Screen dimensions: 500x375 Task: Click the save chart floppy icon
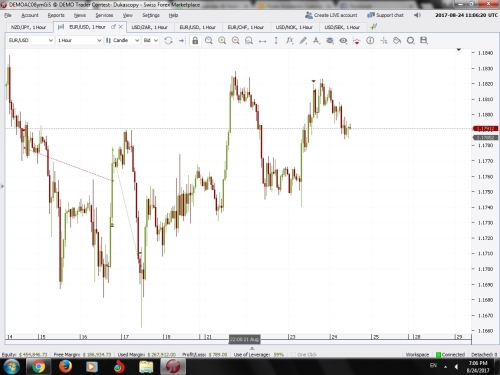point(424,41)
